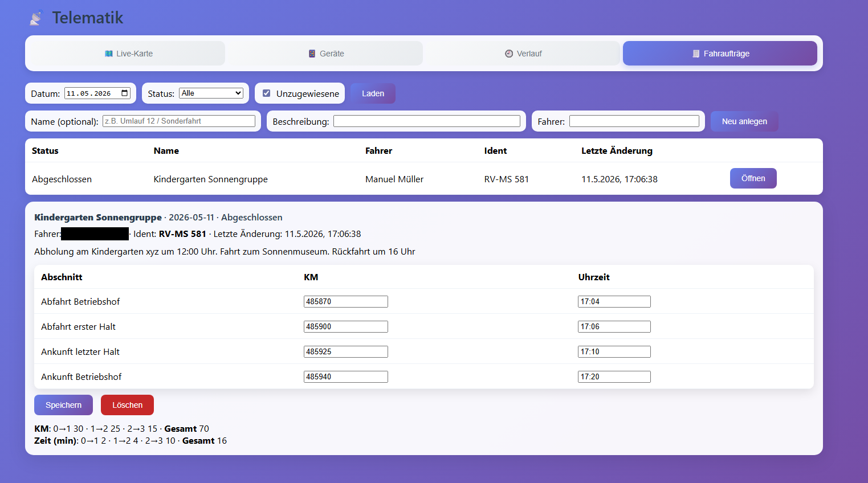The image size is (868, 483).
Task: Open the calendar picker in Datum field
Action: coord(125,93)
